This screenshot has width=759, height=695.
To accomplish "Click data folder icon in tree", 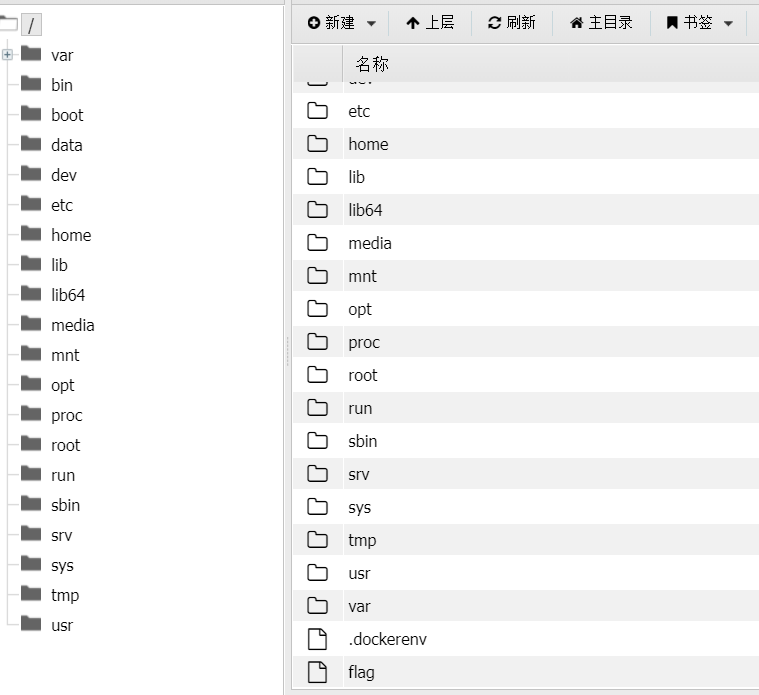I will (31, 144).
